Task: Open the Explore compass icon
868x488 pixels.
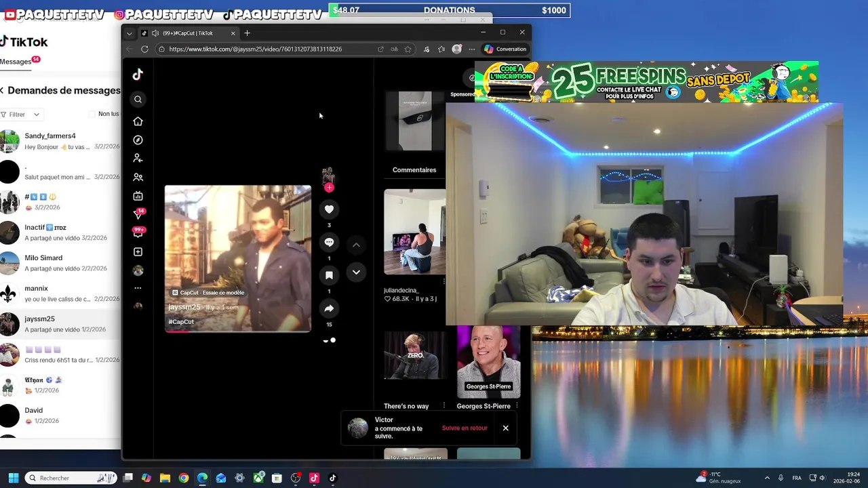Action: (138, 140)
